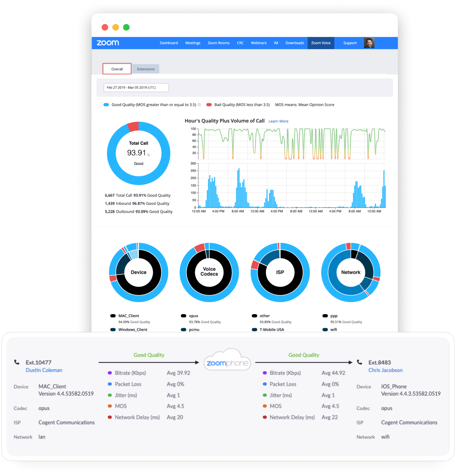Click the Ext.10477 extension label
This screenshot has width=458, height=476.
pyautogui.click(x=39, y=363)
